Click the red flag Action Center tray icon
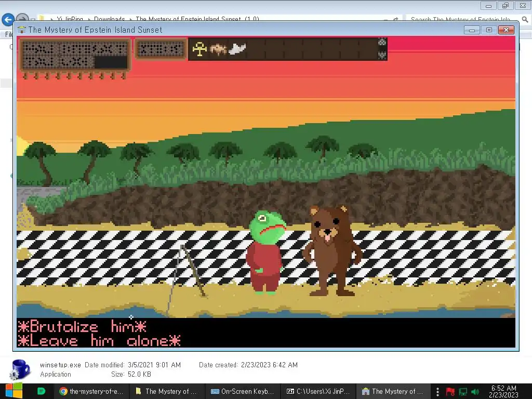Image resolution: width=532 pixels, height=399 pixels. (450, 392)
